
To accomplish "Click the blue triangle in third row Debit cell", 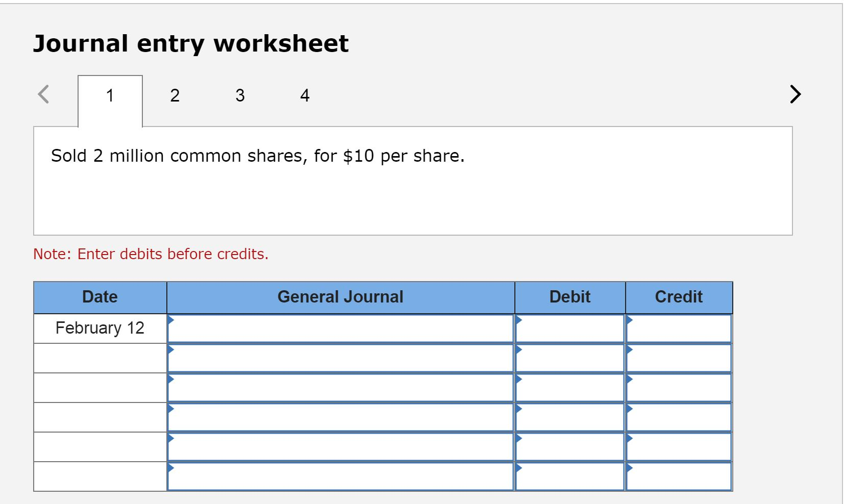I will click(x=518, y=379).
